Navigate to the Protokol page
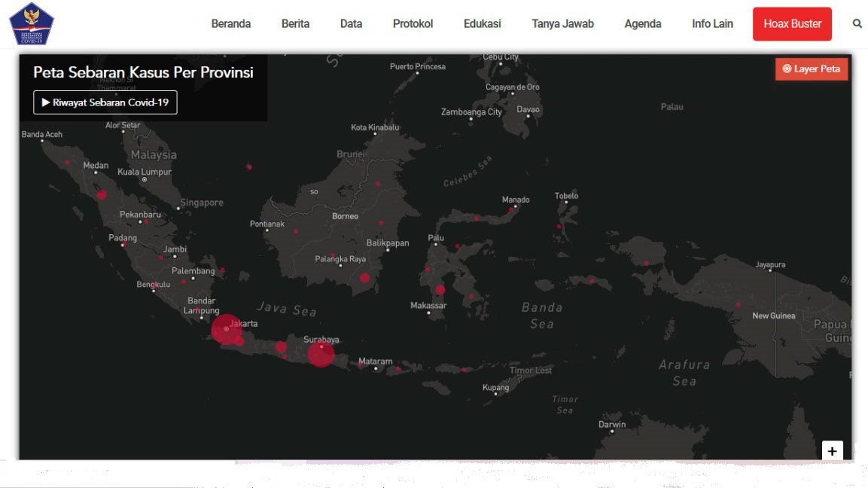868x488 pixels. click(x=413, y=24)
